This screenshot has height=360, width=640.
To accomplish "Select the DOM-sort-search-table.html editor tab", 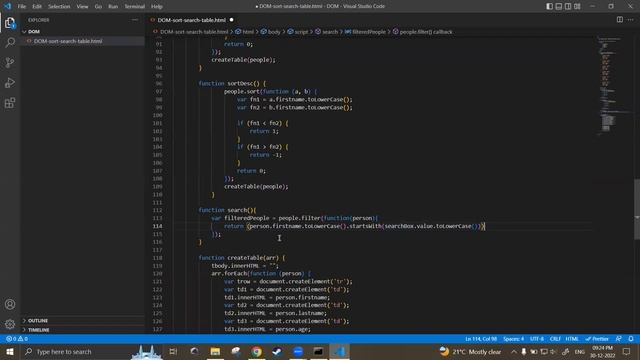I will [x=191, y=20].
